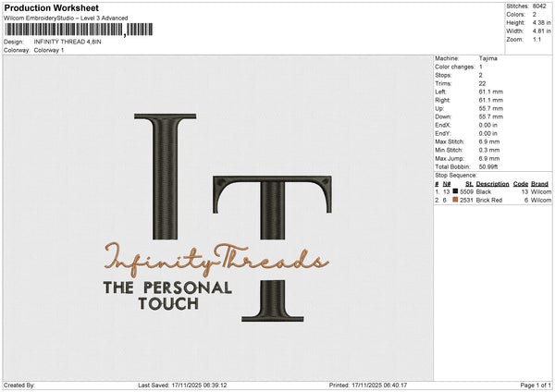This screenshot has width=555, height=392.
Task: Click the barcode at the worksheet top
Action: [x=79, y=30]
